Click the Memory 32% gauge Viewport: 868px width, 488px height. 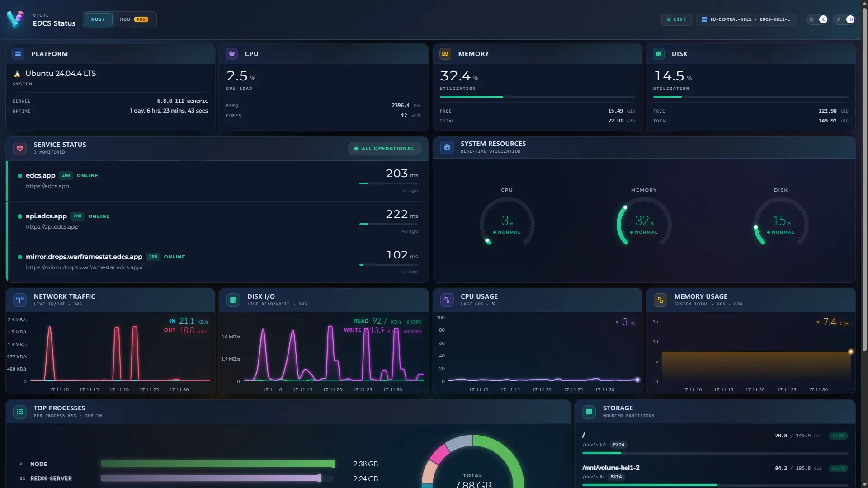[644, 222]
